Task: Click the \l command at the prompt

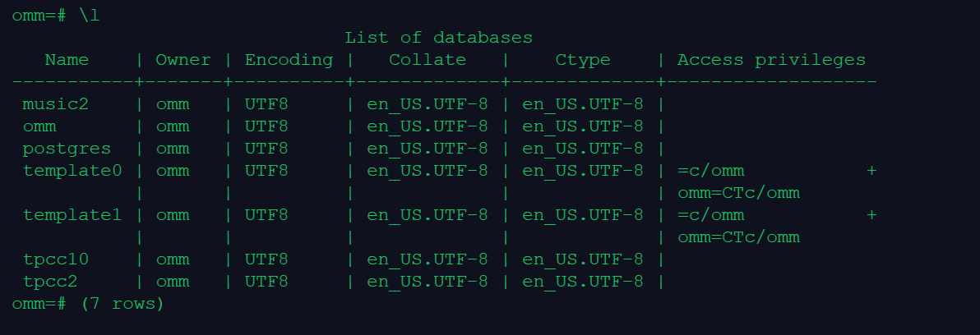Action: [x=90, y=16]
